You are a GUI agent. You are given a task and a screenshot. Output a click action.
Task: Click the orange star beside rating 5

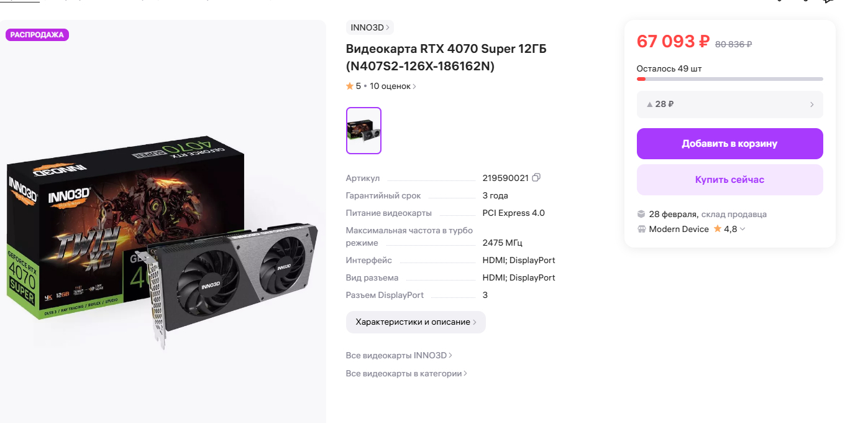click(x=350, y=86)
